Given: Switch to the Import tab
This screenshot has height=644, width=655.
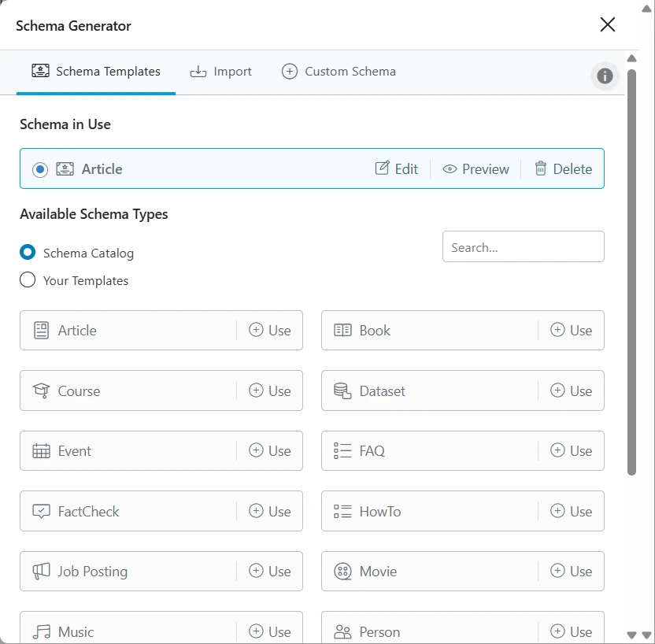Looking at the screenshot, I should [x=221, y=72].
